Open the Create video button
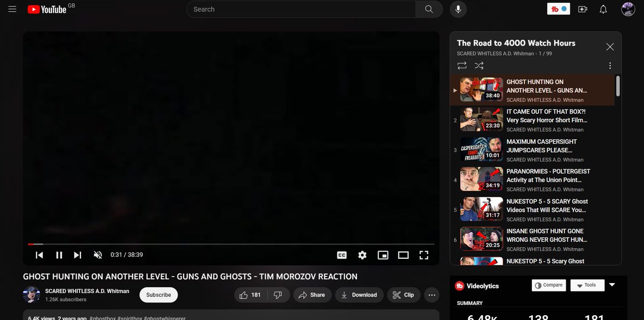This screenshot has width=644, height=320. 583,9
